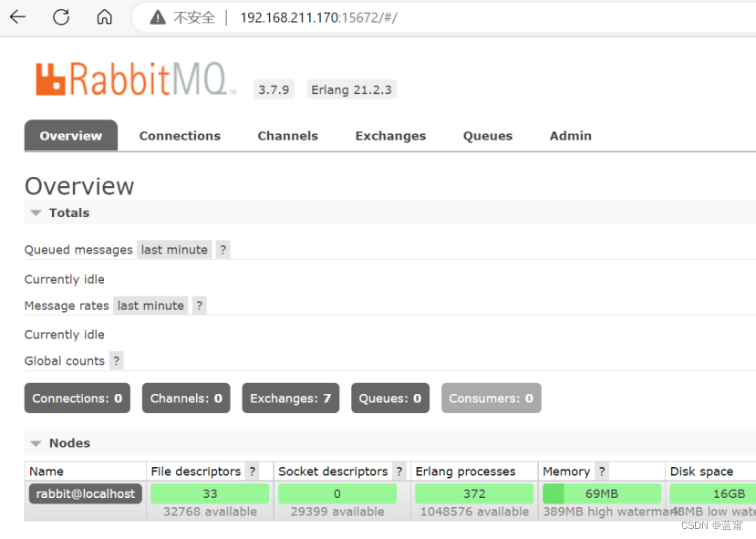Open the Queued messages time range selector

click(x=173, y=249)
